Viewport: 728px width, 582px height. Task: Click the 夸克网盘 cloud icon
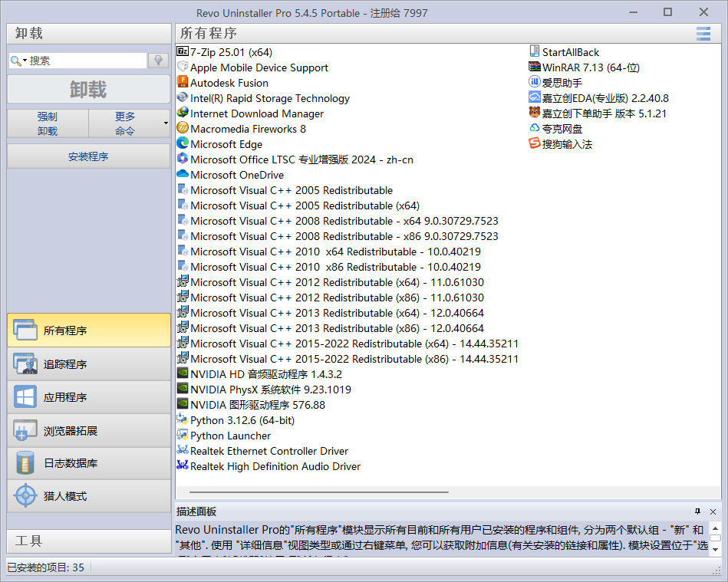pyautogui.click(x=535, y=128)
